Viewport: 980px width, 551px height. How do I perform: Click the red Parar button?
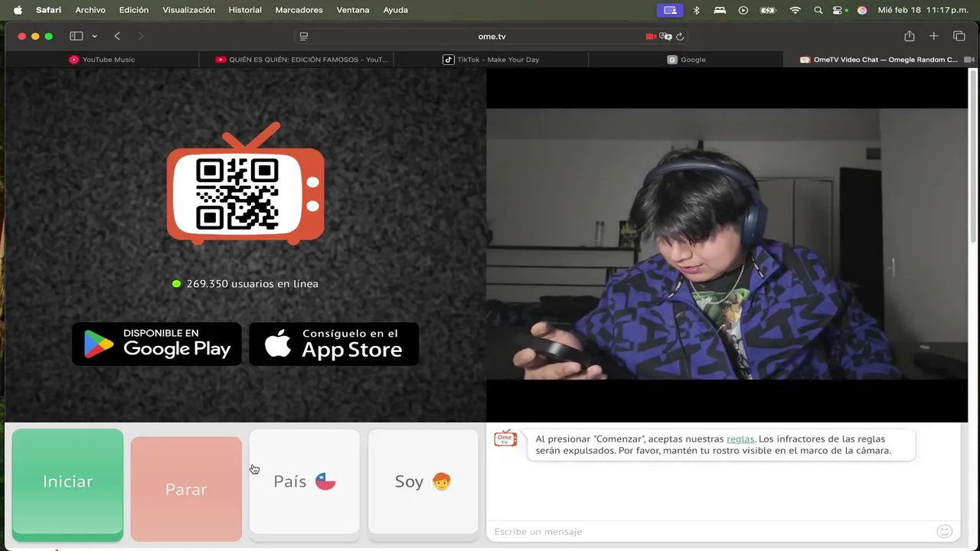tap(186, 489)
